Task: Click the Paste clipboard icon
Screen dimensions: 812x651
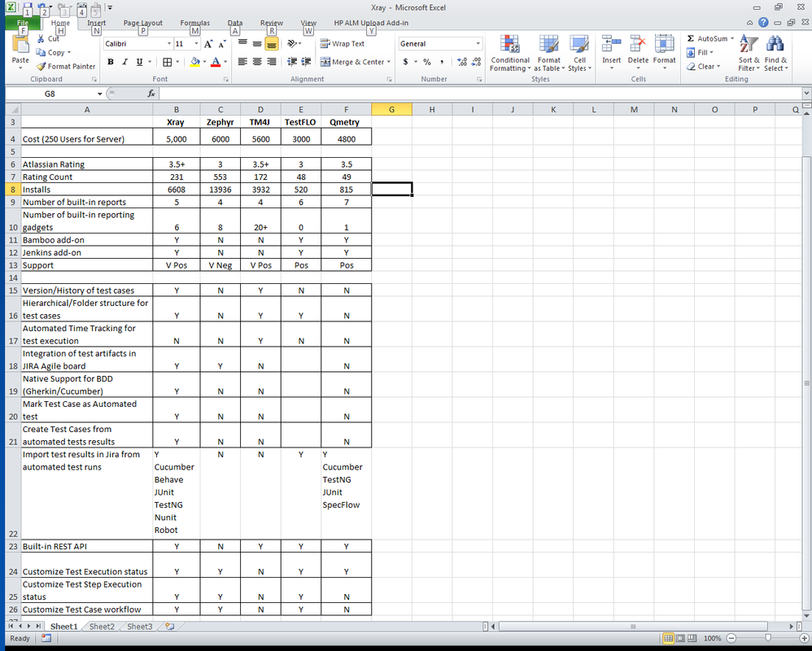Action: (20, 45)
